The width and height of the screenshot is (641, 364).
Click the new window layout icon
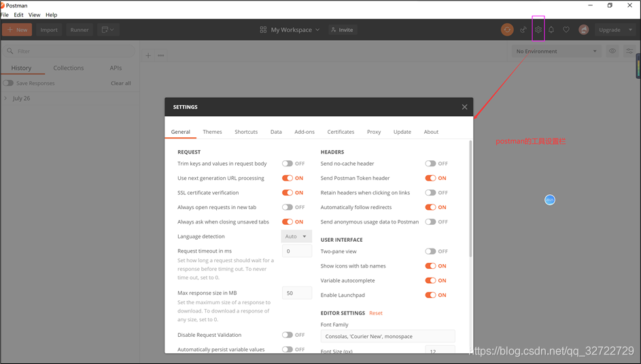point(108,30)
